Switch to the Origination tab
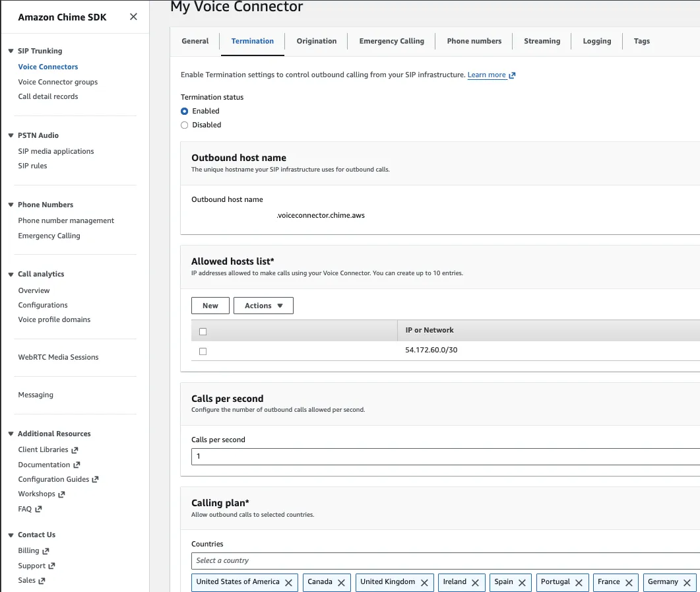This screenshot has width=700, height=592. pos(317,41)
